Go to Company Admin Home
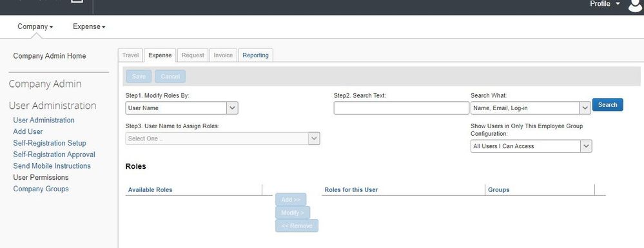Image resolution: width=644 pixels, height=248 pixels. point(50,56)
